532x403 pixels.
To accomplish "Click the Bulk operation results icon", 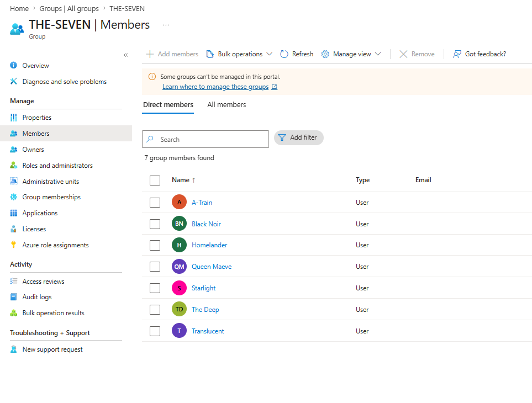I will point(14,312).
